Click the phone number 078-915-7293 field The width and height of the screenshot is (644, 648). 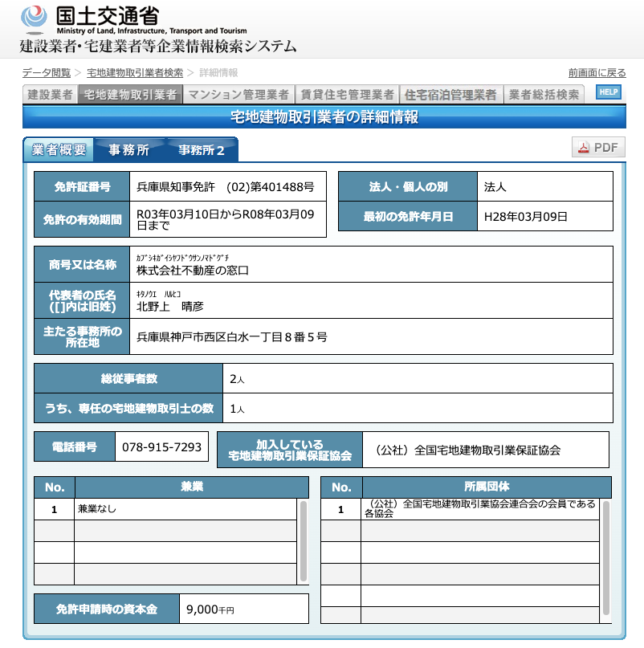click(x=161, y=447)
